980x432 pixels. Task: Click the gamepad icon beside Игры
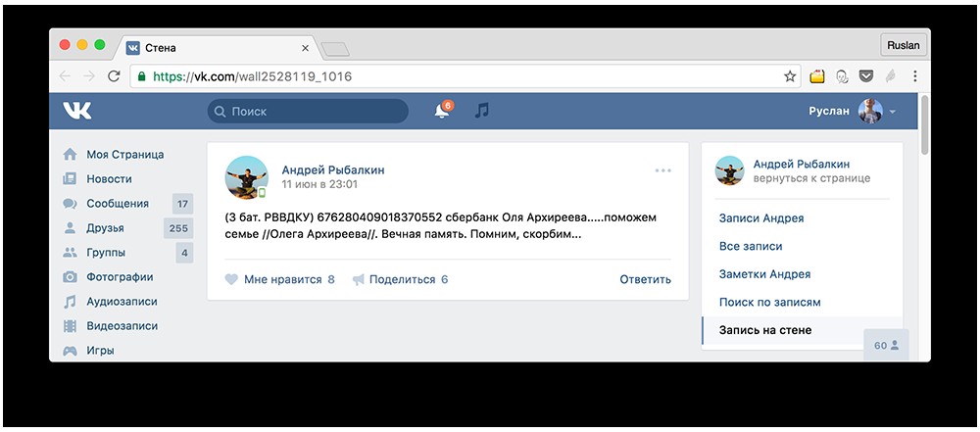tap(70, 351)
